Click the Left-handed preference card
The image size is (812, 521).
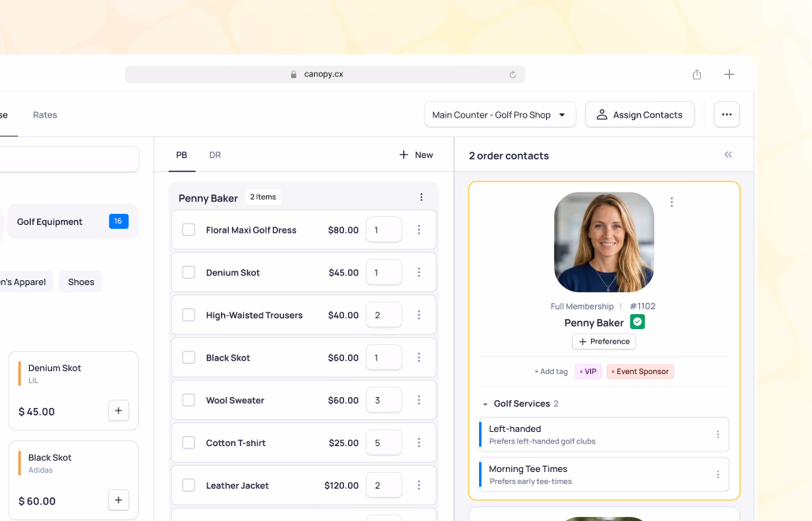click(x=604, y=434)
